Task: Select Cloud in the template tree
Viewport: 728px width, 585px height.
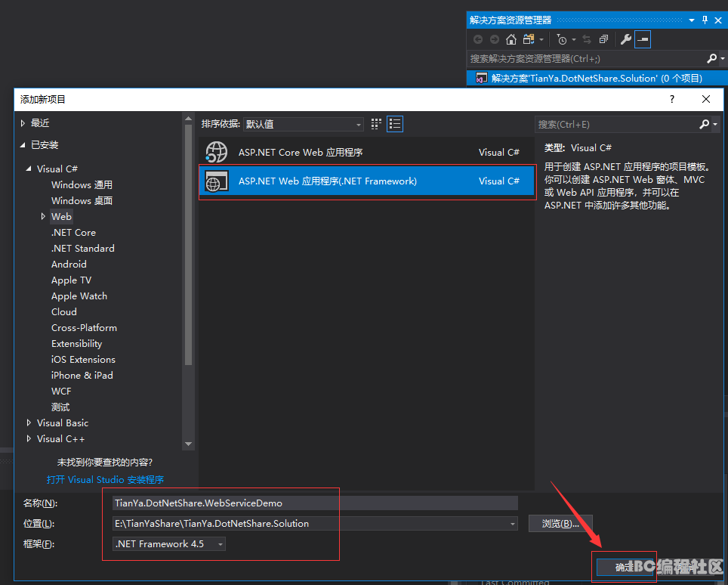Action: [64, 312]
